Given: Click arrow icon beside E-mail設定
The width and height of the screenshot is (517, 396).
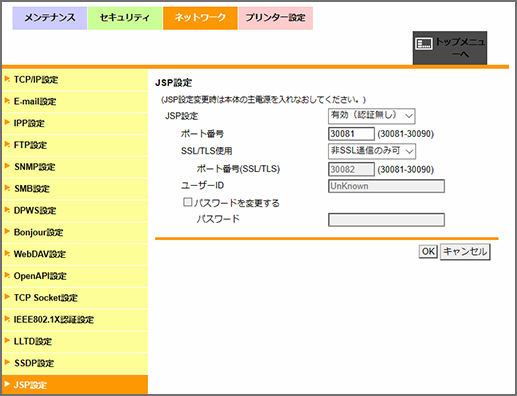Looking at the screenshot, I should pos(7,101).
